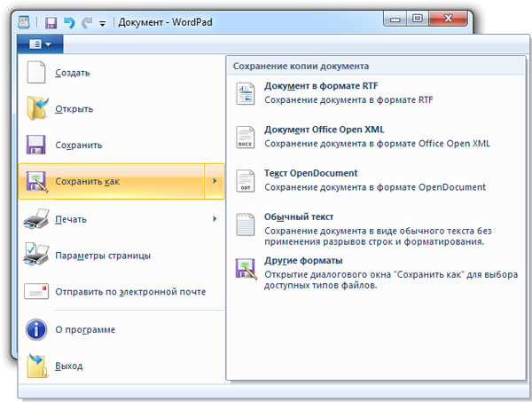
Task: Click description 'Сохранение документа в формате RTF'
Action: click(x=348, y=100)
